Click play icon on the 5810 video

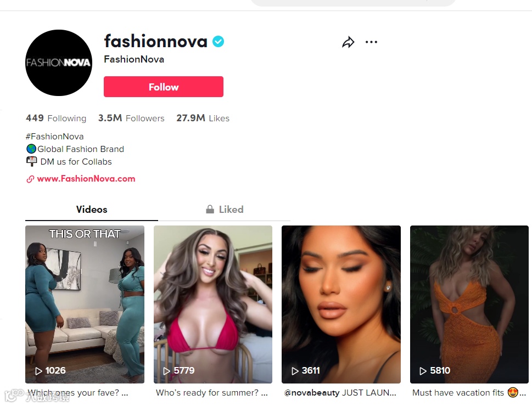click(423, 371)
